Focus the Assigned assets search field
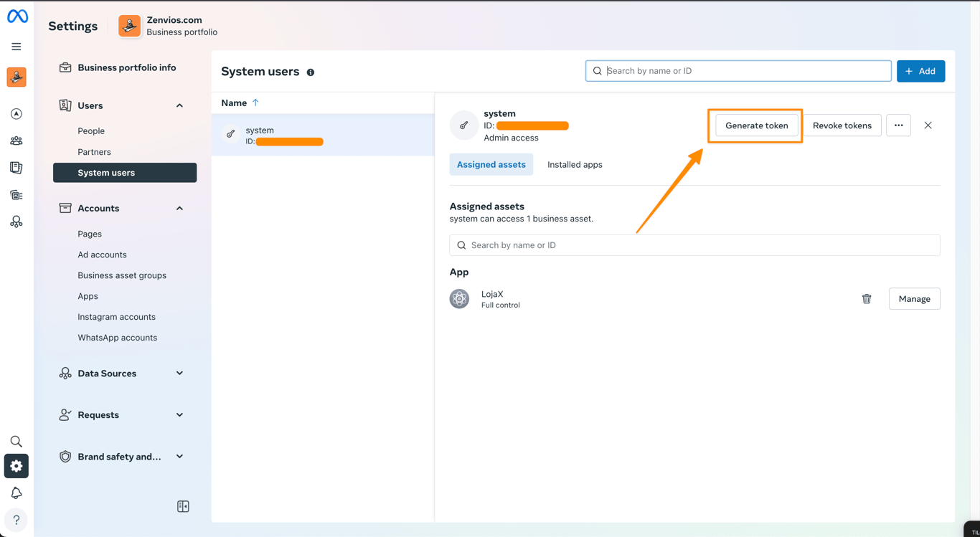 pyautogui.click(x=694, y=245)
